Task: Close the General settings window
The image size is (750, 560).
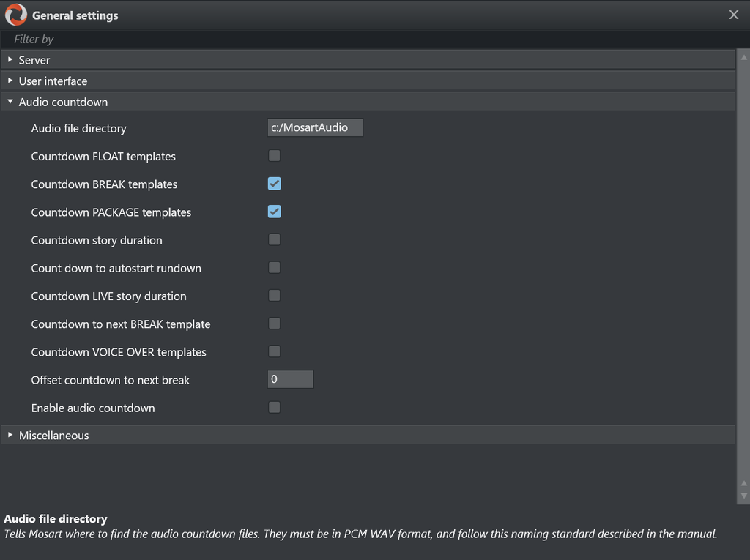Action: point(733,15)
